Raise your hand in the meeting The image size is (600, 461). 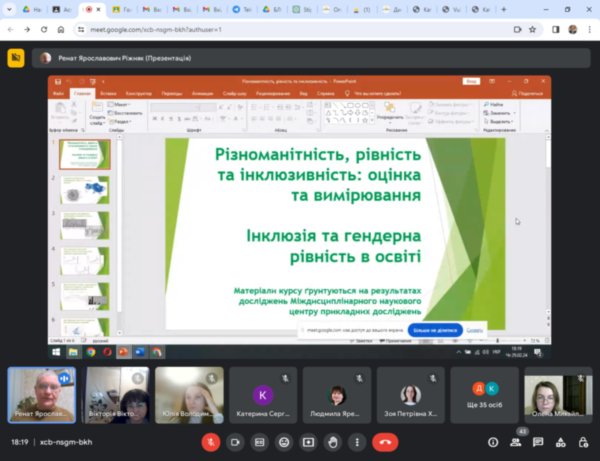click(333, 441)
